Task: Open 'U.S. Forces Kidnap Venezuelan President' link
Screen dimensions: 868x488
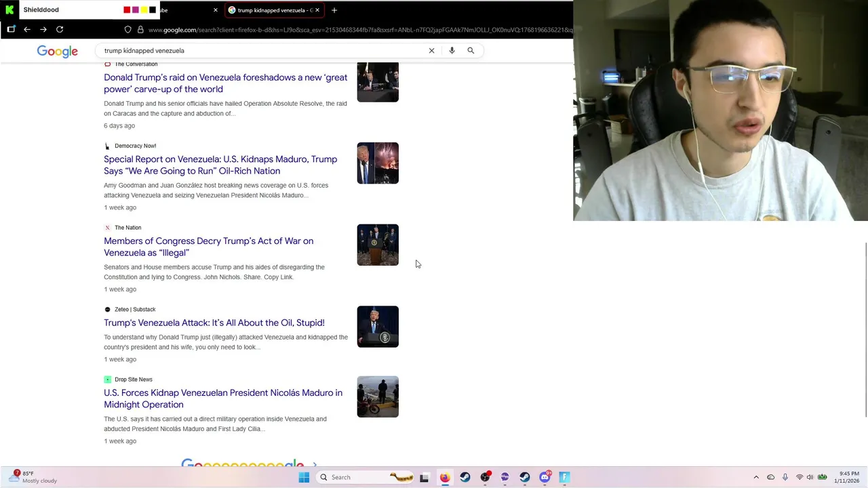Action: coord(223,399)
